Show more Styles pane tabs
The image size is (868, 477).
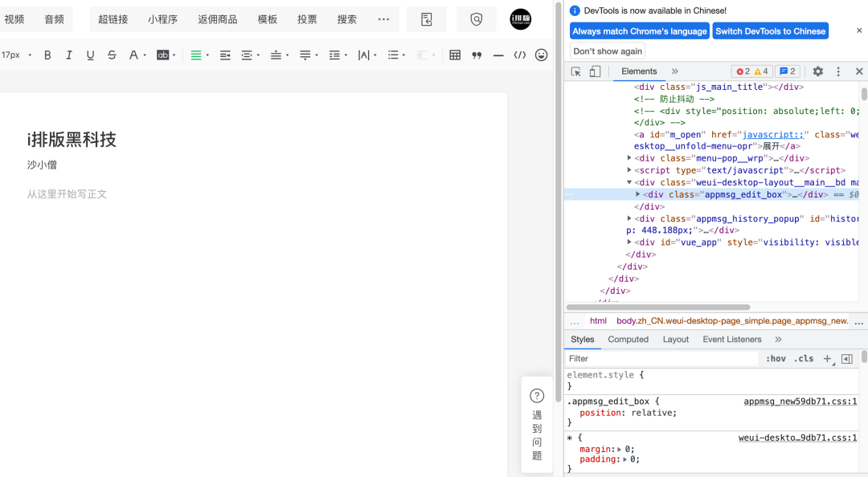[778, 339]
